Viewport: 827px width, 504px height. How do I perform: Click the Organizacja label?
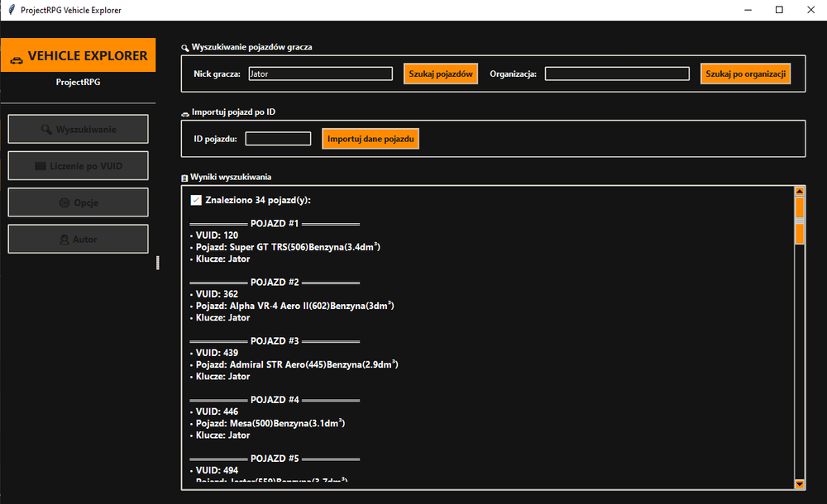pyautogui.click(x=514, y=74)
